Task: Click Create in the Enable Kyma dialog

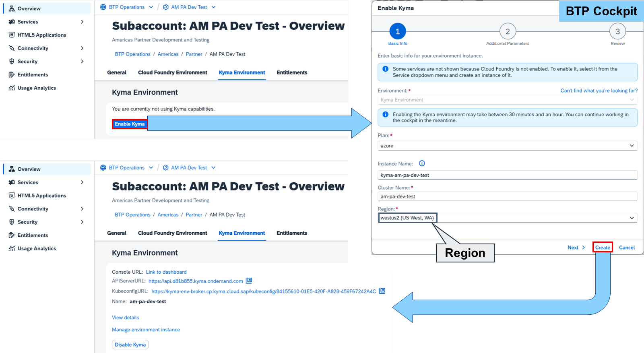Action: [x=603, y=248]
